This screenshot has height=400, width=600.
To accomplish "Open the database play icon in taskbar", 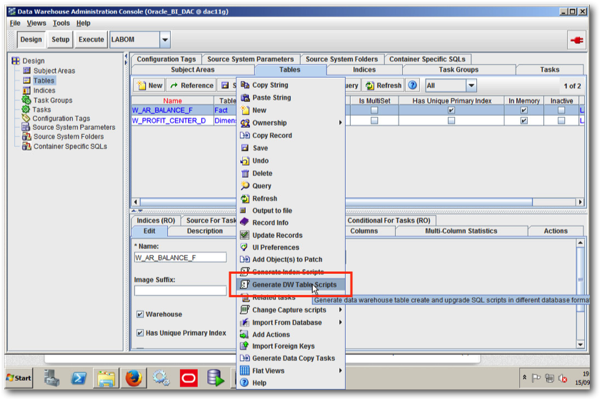I will (x=215, y=378).
